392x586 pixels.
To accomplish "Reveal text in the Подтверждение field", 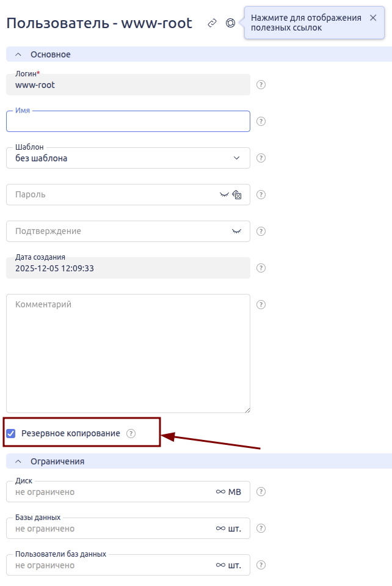I will pyautogui.click(x=237, y=232).
